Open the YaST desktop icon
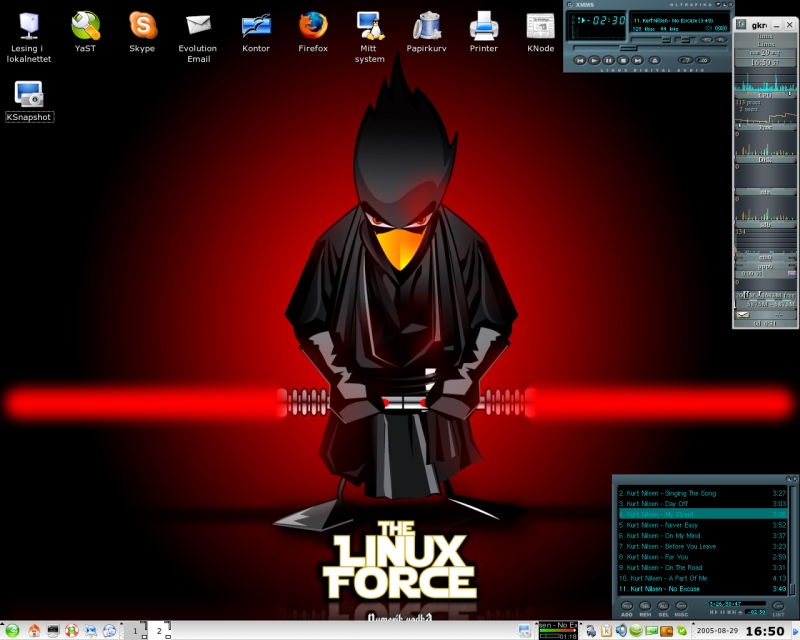Screen dimensions: 800x640 pos(85,32)
